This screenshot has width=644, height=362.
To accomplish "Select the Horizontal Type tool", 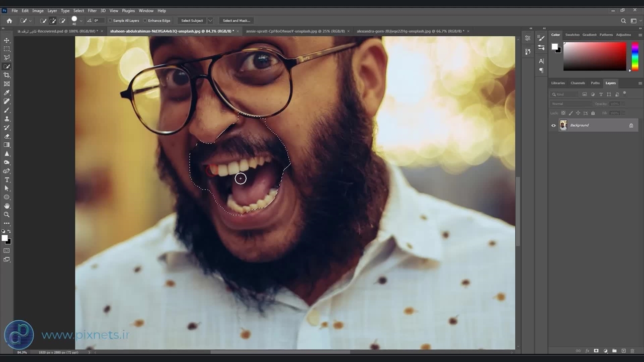I will [7, 179].
